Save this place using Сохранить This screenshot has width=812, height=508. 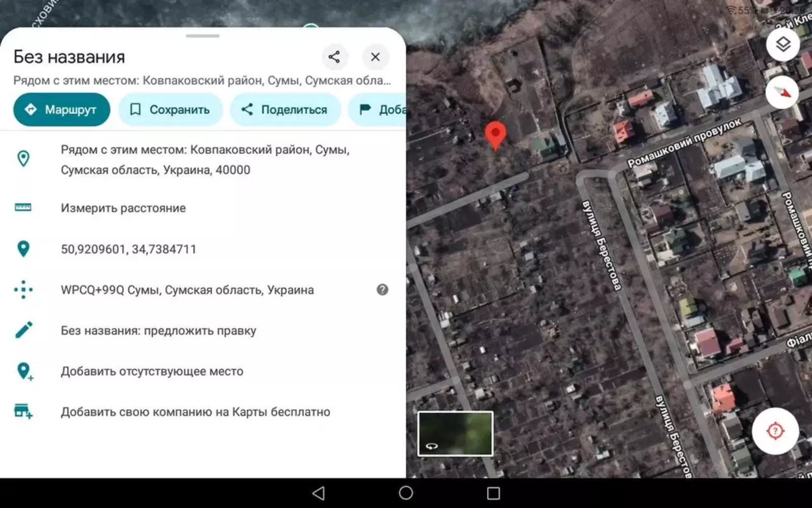click(x=171, y=109)
